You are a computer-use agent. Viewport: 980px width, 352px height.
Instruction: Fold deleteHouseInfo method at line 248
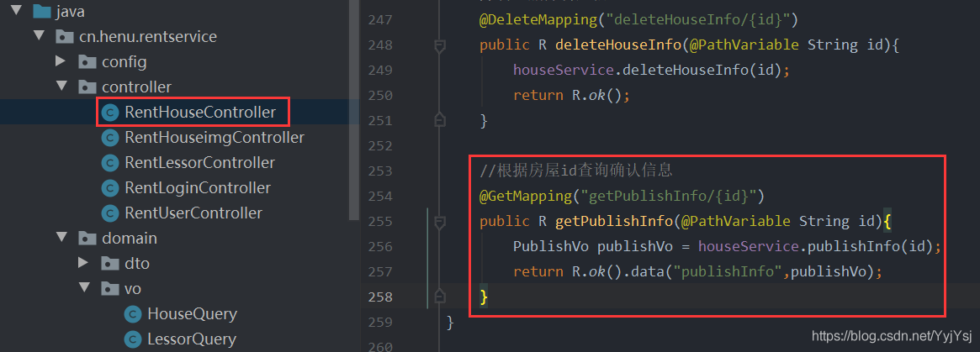pyautogui.click(x=439, y=45)
